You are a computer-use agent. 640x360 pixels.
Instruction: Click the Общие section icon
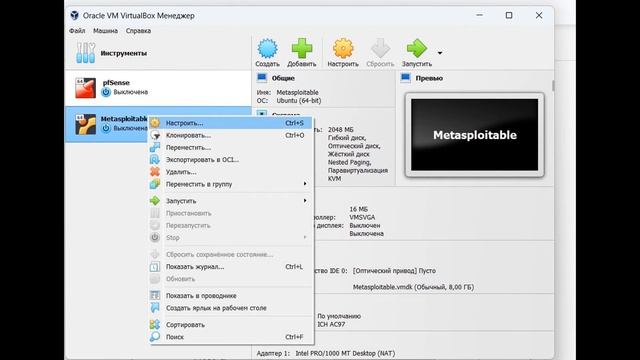click(262, 78)
